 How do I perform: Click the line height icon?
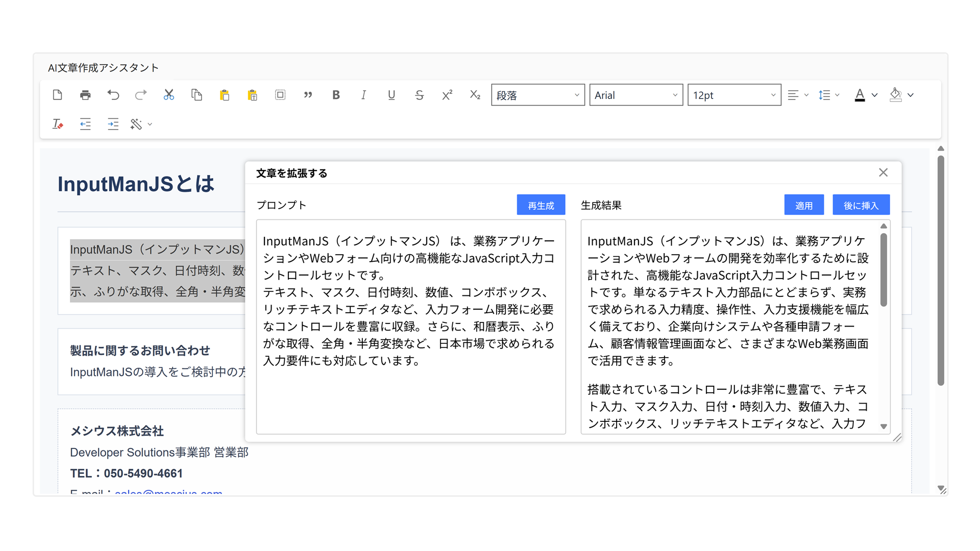click(x=824, y=95)
